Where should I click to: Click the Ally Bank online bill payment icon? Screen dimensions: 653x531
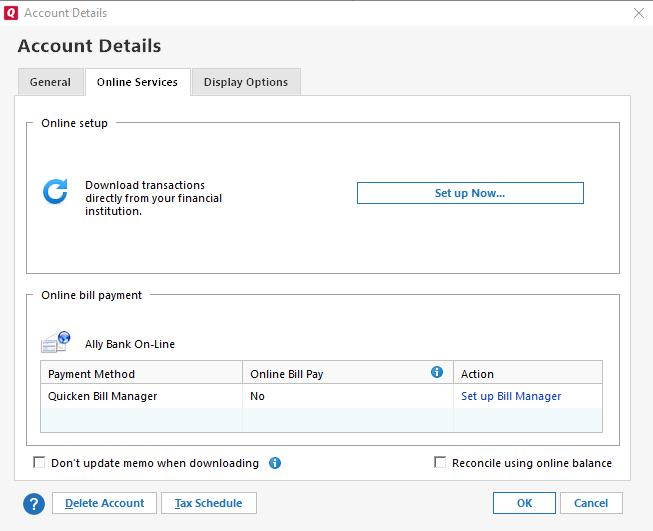tap(55, 342)
